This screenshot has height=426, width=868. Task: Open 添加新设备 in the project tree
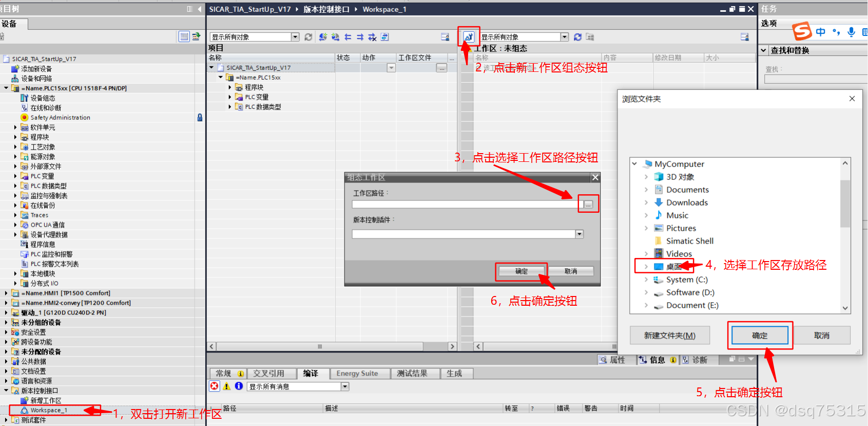(x=36, y=69)
